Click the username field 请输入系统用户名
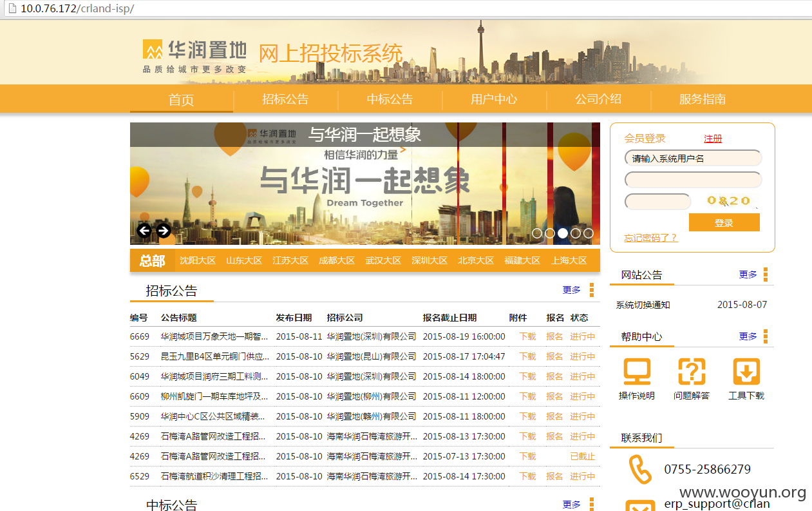Screen dimensions: 812x511 (693, 158)
